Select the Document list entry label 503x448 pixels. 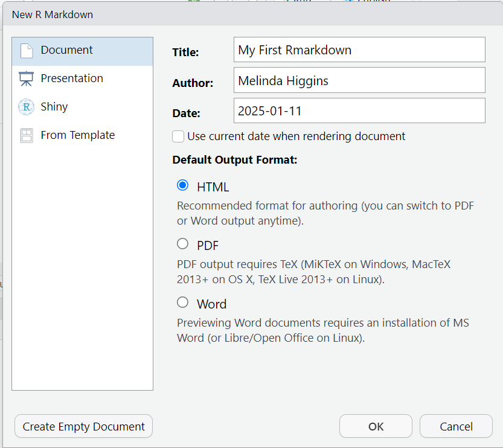pos(66,50)
